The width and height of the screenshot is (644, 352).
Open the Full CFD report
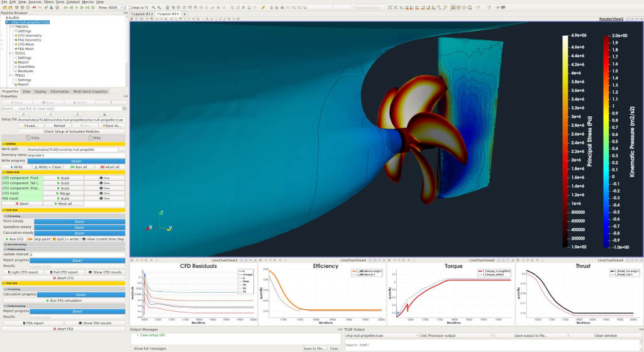pos(64,272)
